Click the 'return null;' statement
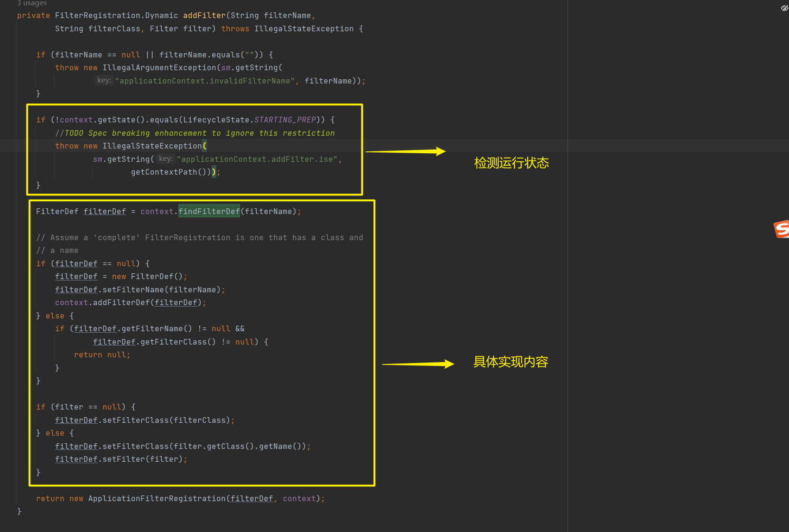The image size is (789, 532). click(102, 355)
